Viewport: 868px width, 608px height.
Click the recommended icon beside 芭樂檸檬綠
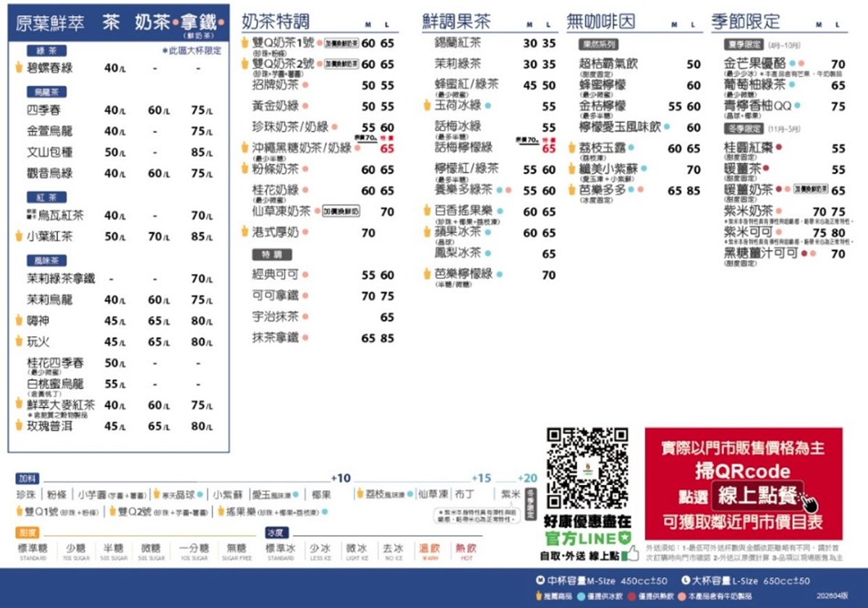click(x=427, y=274)
